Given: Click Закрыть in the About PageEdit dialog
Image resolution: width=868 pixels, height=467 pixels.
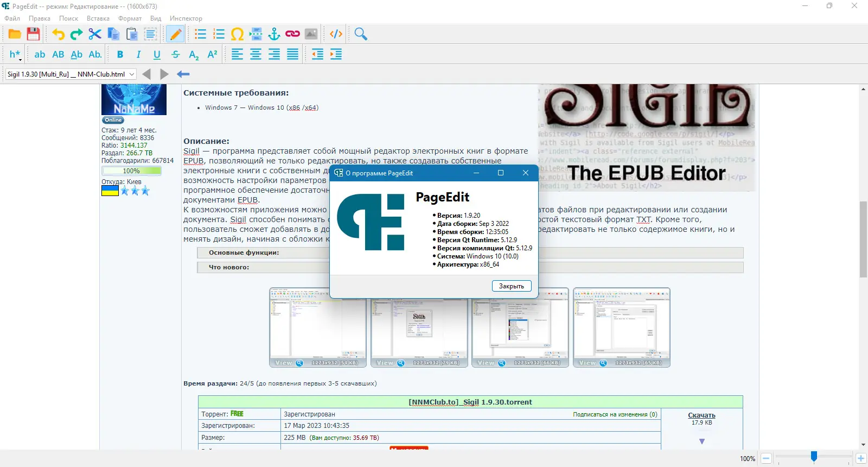Looking at the screenshot, I should (512, 286).
